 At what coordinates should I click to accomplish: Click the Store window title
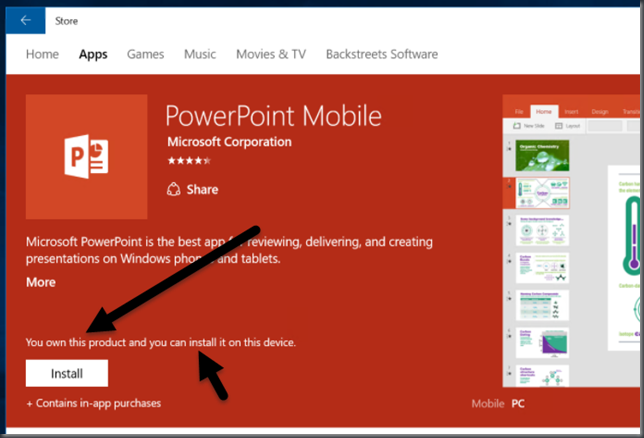click(x=67, y=21)
